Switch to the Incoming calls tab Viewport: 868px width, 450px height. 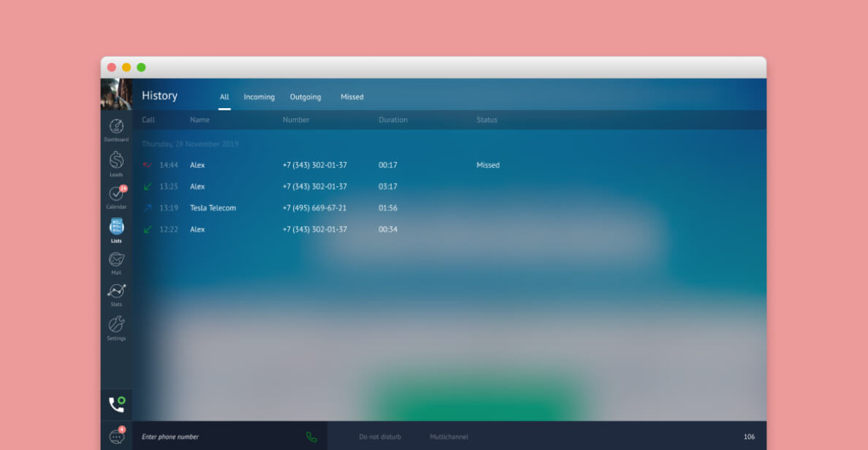[259, 97]
